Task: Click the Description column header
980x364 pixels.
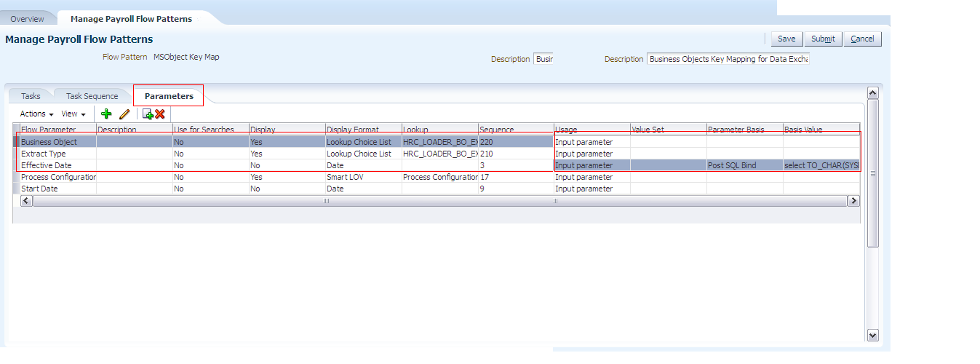Action: point(134,130)
